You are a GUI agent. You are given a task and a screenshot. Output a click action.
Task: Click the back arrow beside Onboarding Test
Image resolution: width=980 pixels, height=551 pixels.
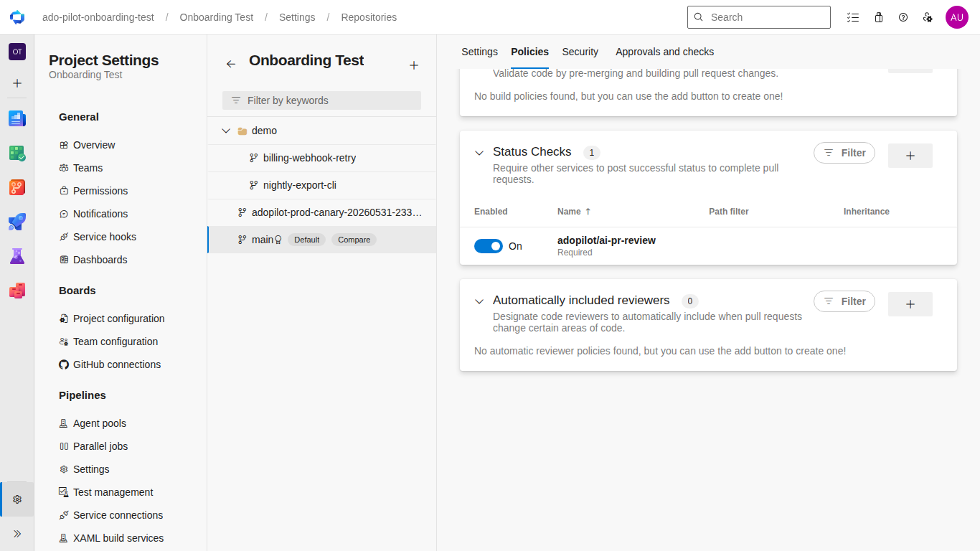click(230, 64)
